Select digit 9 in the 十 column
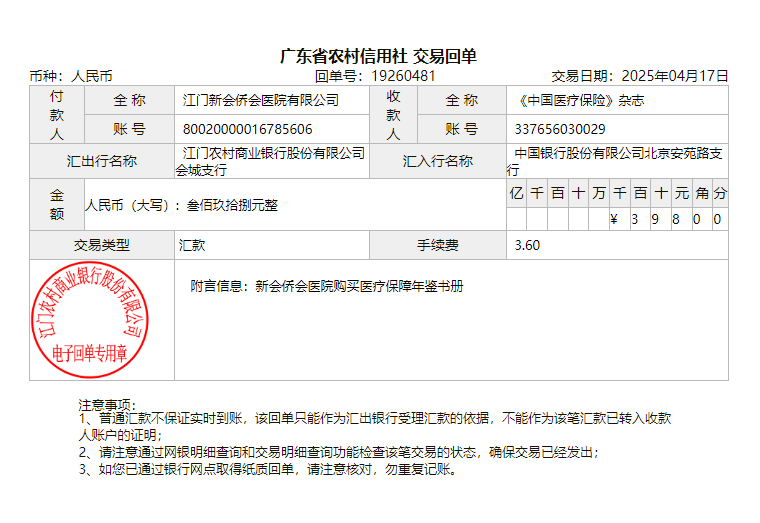The width and height of the screenshot is (760, 523). 655,220
